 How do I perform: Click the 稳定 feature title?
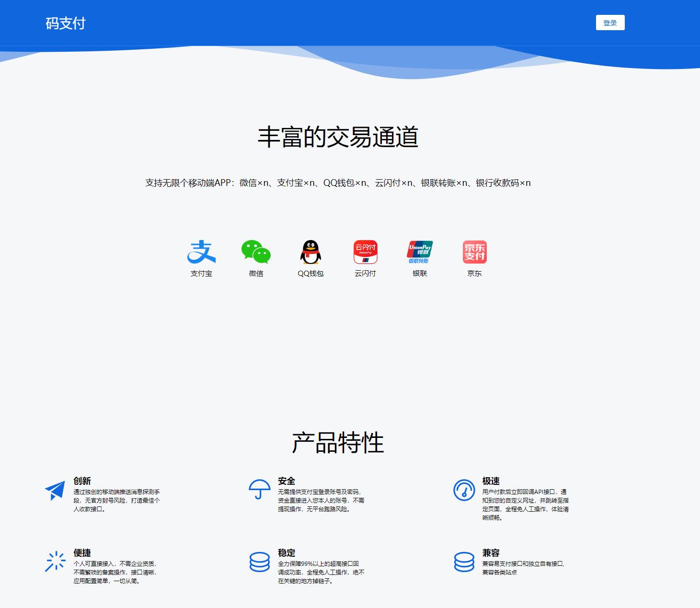[x=287, y=552]
